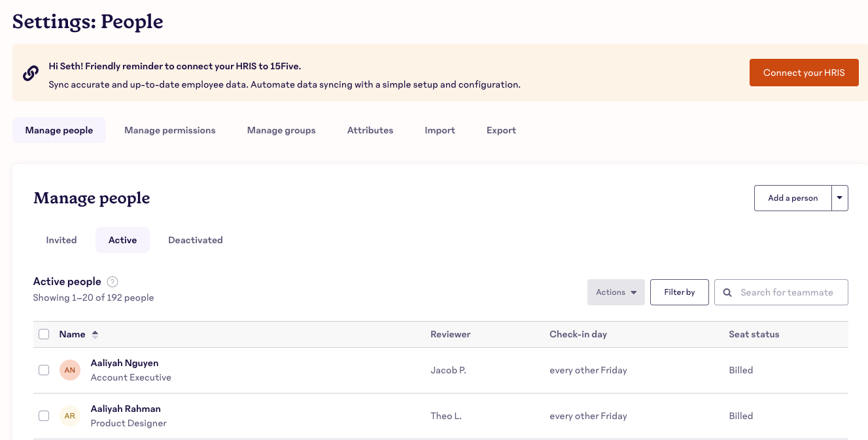Click the Add a person button
The image size is (868, 440).
(x=793, y=198)
